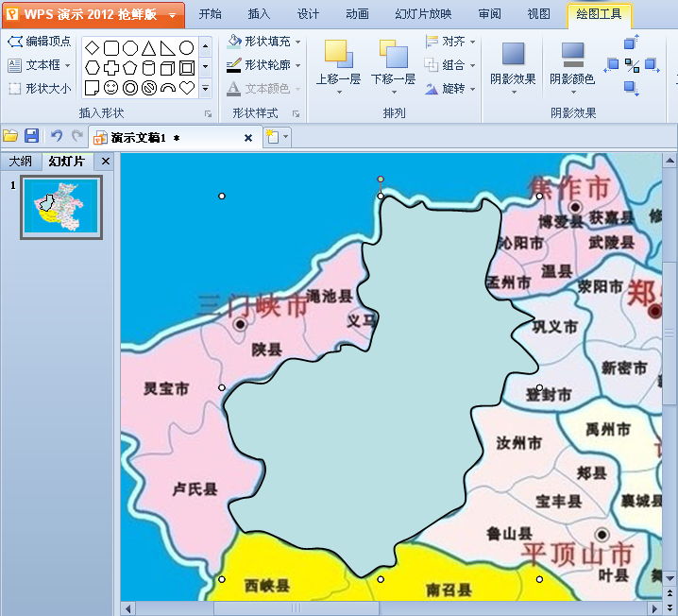Open the 形状填充 fill dropdown
The height and width of the screenshot is (616, 678).
pyautogui.click(x=297, y=43)
